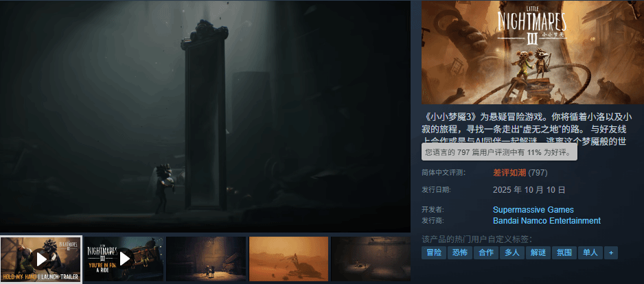Play the You're In For A Ride trailer
Image resolution: width=644 pixels, height=284 pixels.
coord(124,259)
